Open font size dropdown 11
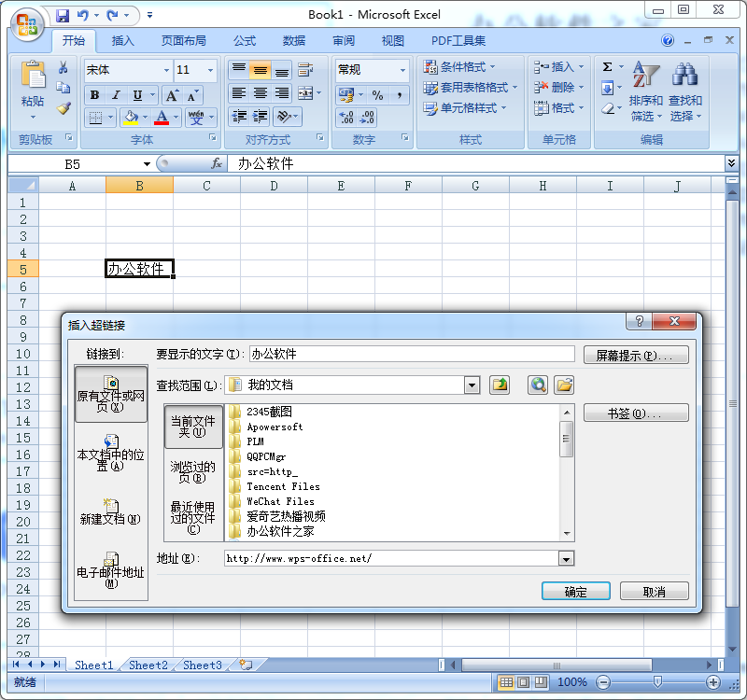This screenshot has width=747, height=700. [210, 70]
